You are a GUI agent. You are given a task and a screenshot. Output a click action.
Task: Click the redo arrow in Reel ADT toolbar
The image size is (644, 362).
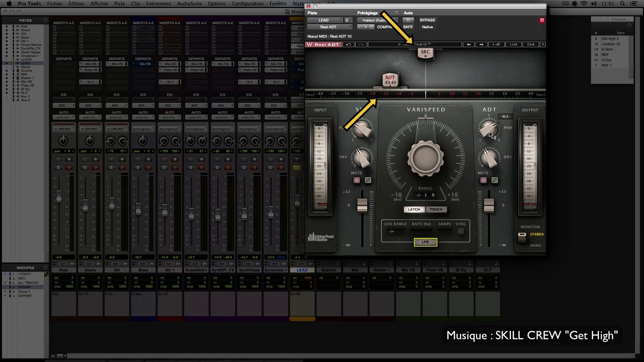[x=361, y=45]
